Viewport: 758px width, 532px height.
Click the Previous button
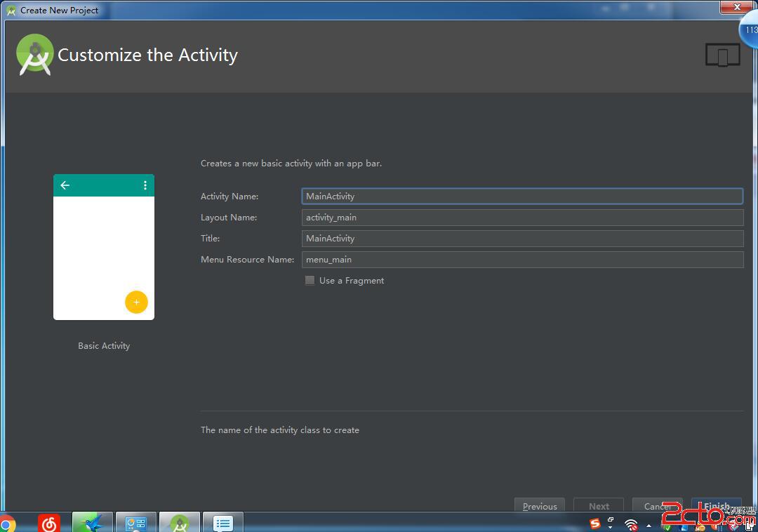[x=539, y=506]
